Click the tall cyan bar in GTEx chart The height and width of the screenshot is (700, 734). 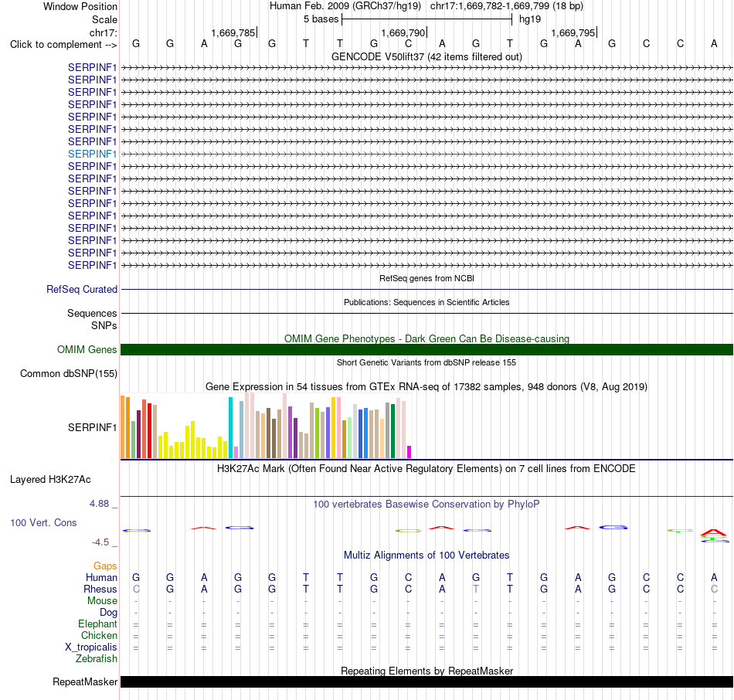pyautogui.click(x=231, y=427)
